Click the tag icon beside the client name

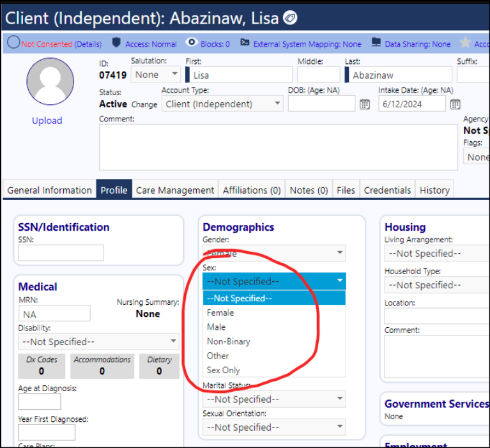tap(290, 18)
